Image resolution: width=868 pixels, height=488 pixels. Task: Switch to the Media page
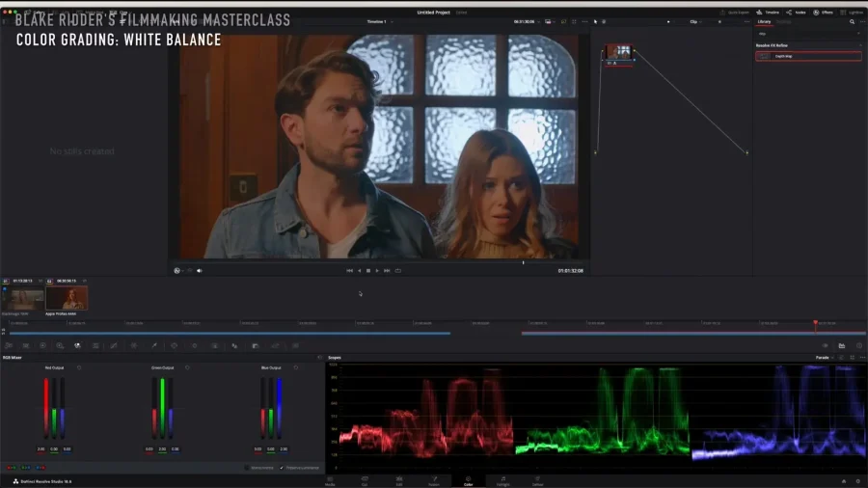click(330, 481)
